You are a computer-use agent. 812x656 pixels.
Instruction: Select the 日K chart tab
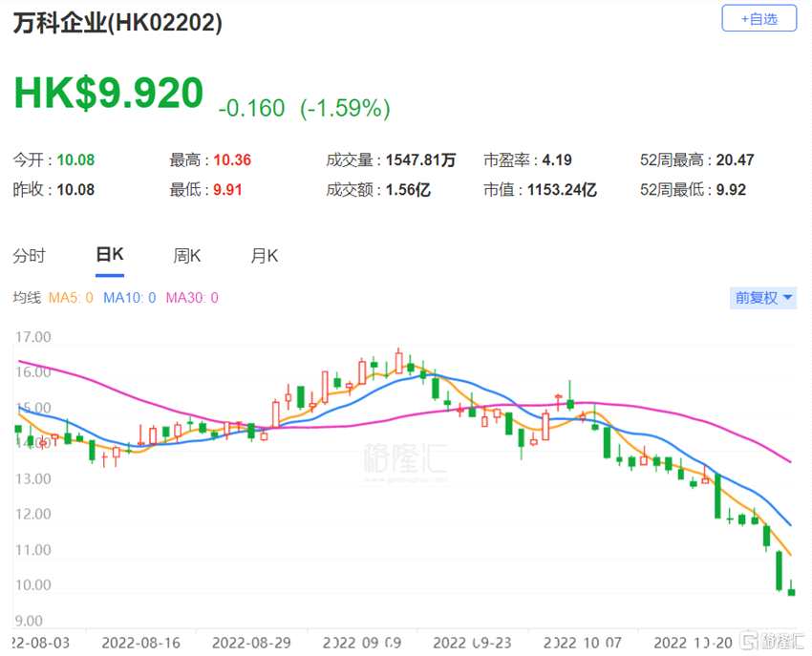coord(110,255)
